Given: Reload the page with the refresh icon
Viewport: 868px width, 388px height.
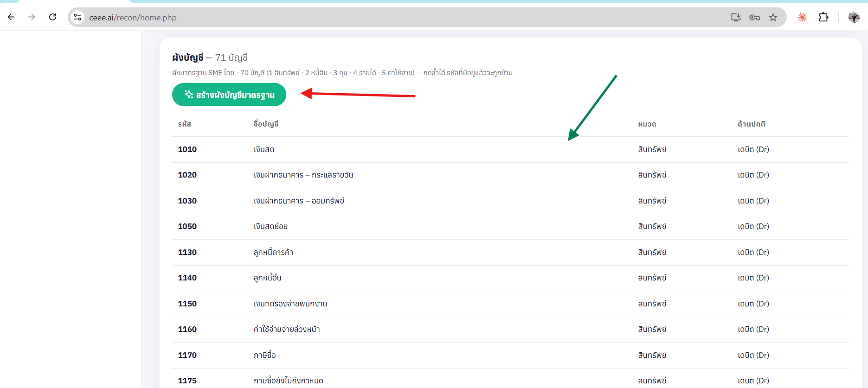Looking at the screenshot, I should tap(52, 17).
